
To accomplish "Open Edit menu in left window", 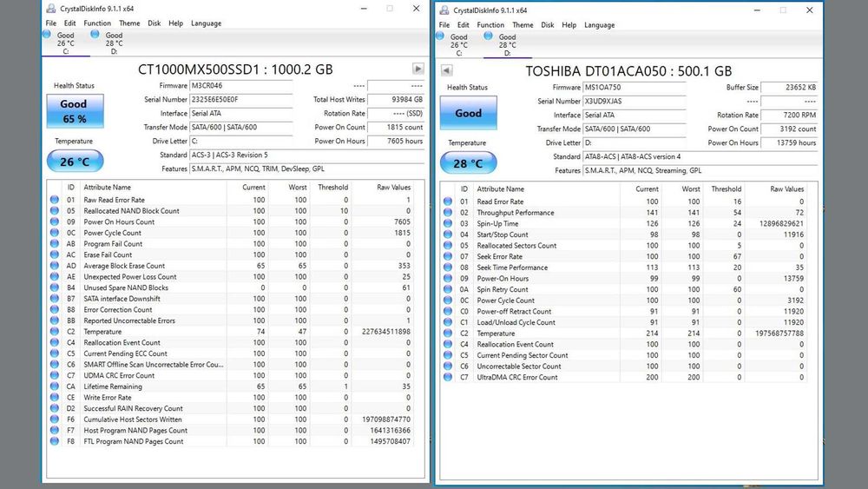I will tap(69, 23).
